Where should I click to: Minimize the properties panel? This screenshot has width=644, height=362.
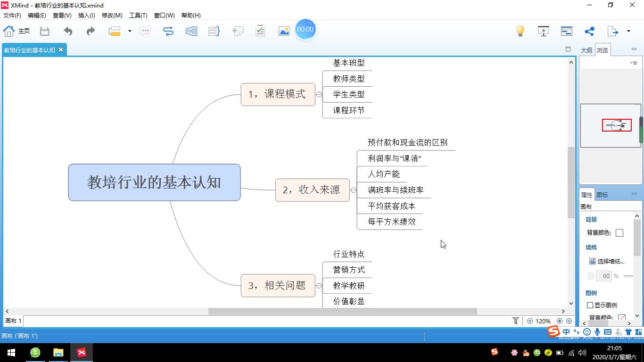[x=634, y=194]
